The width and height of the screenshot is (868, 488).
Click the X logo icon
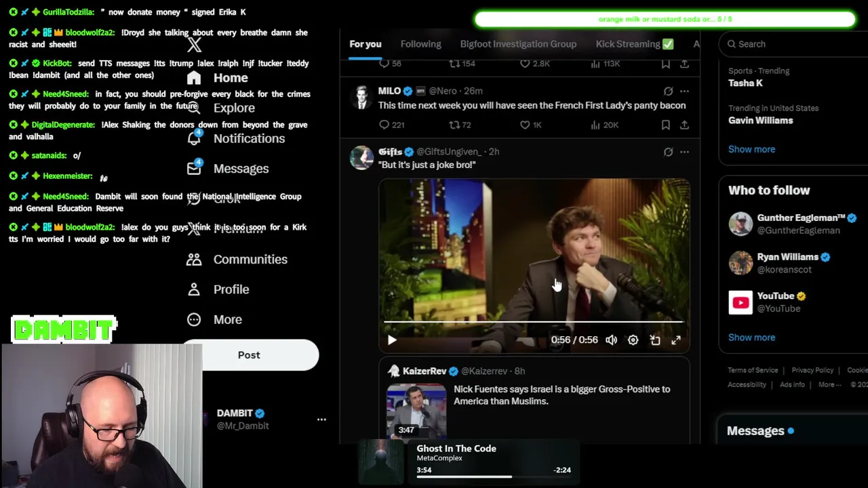click(194, 45)
